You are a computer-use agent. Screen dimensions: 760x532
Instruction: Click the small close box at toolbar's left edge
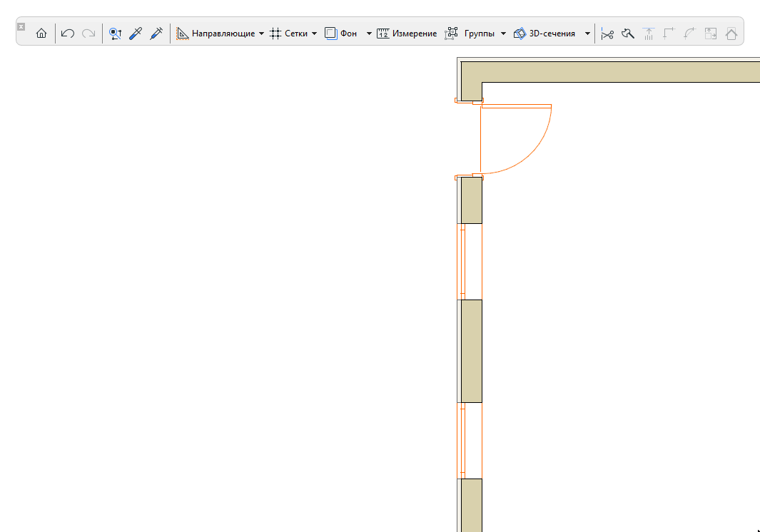(x=21, y=25)
